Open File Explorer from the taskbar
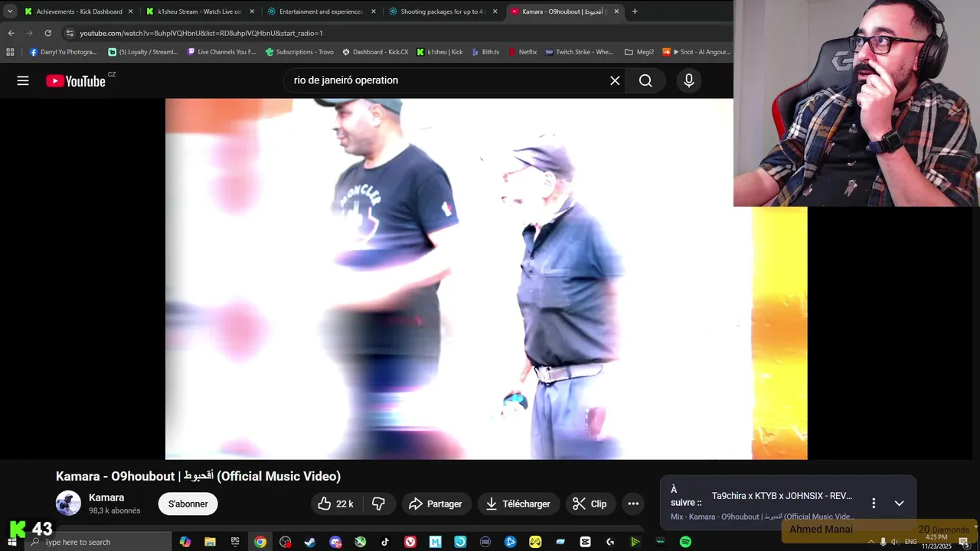980x551 pixels. [x=210, y=542]
